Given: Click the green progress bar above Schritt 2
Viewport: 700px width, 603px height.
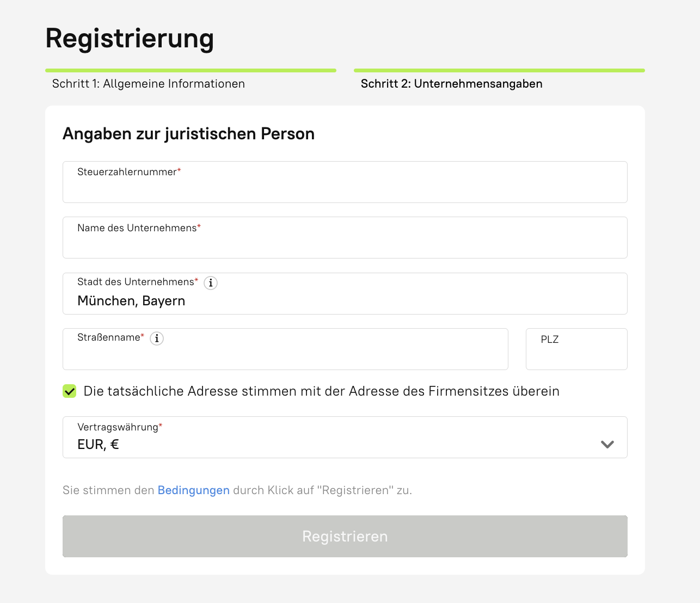Looking at the screenshot, I should tap(499, 70).
